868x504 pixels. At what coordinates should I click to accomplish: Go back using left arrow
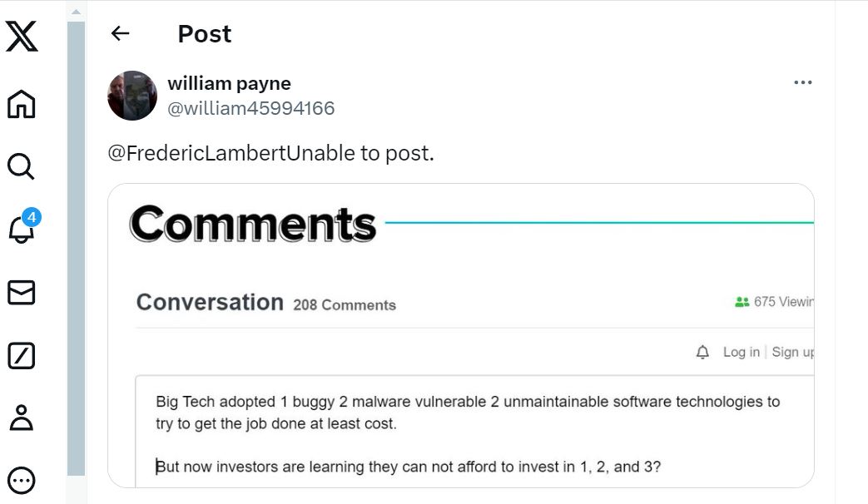coord(120,34)
